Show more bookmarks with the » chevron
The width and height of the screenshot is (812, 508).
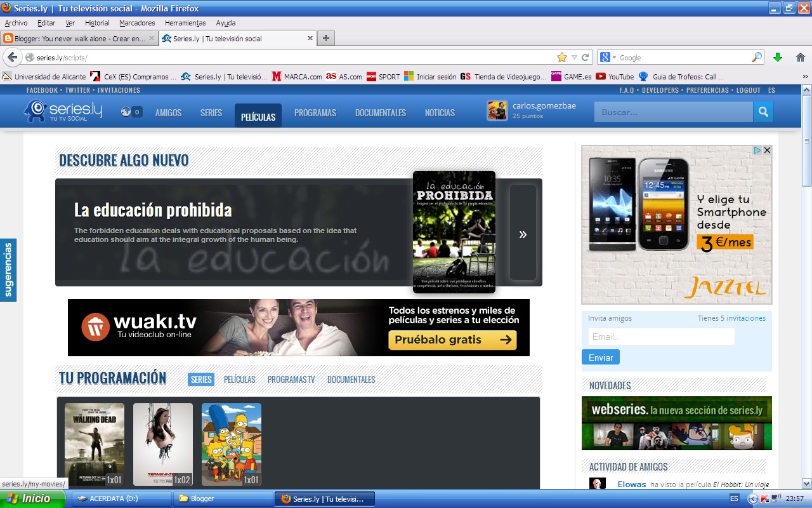[x=805, y=76]
